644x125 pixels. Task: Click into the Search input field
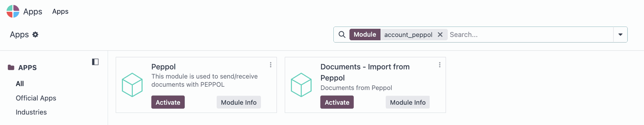(531, 35)
